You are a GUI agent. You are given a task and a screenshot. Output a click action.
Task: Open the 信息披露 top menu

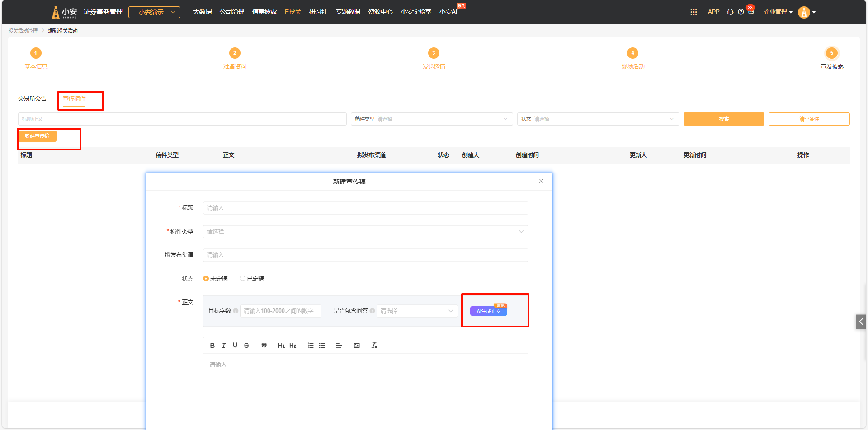click(x=264, y=12)
